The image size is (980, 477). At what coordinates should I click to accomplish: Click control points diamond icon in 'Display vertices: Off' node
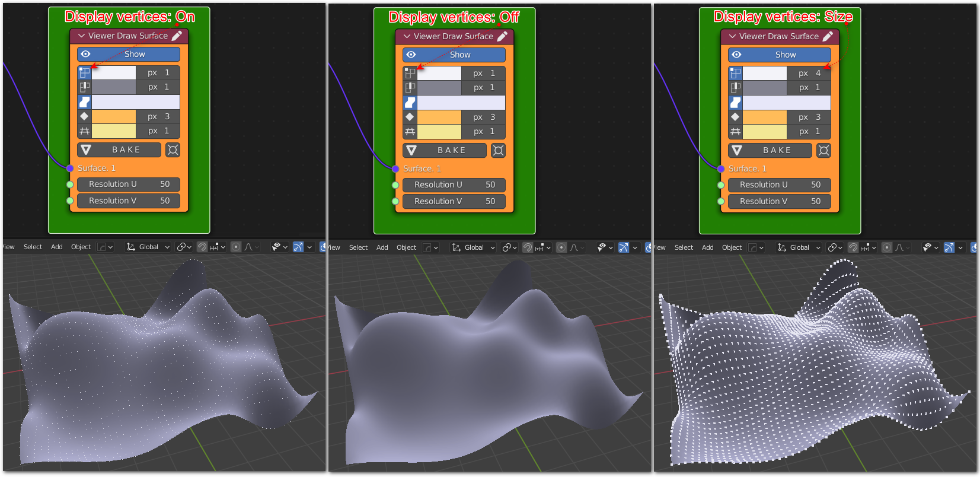(410, 117)
